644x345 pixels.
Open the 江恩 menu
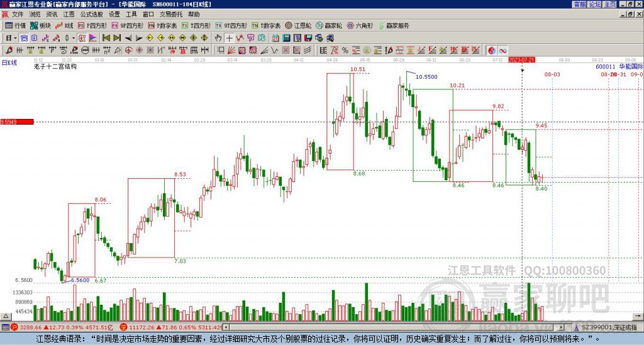[69, 14]
